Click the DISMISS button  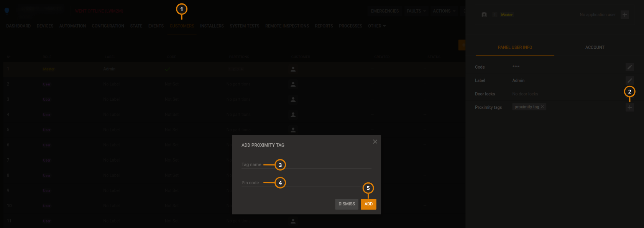point(347,204)
